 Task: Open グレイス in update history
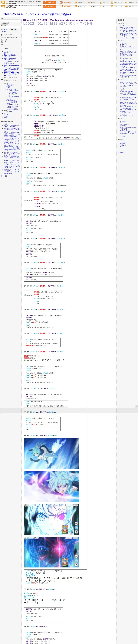pos(123,57)
